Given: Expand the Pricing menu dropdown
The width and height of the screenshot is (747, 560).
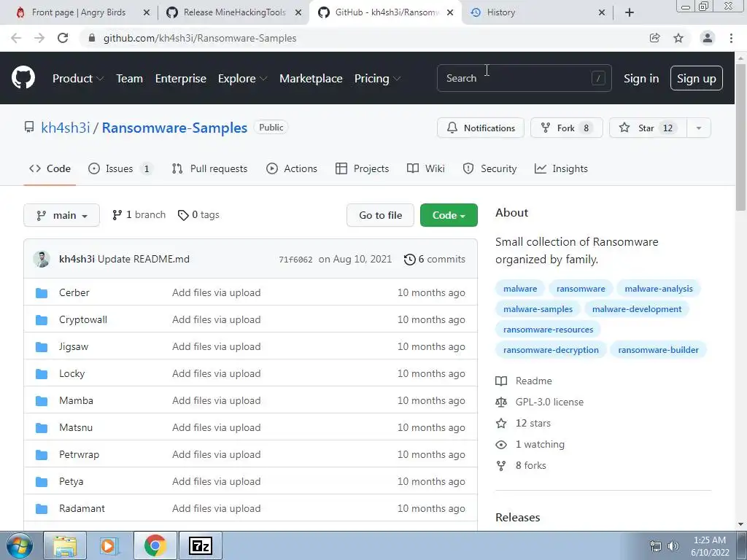Looking at the screenshot, I should [x=377, y=78].
